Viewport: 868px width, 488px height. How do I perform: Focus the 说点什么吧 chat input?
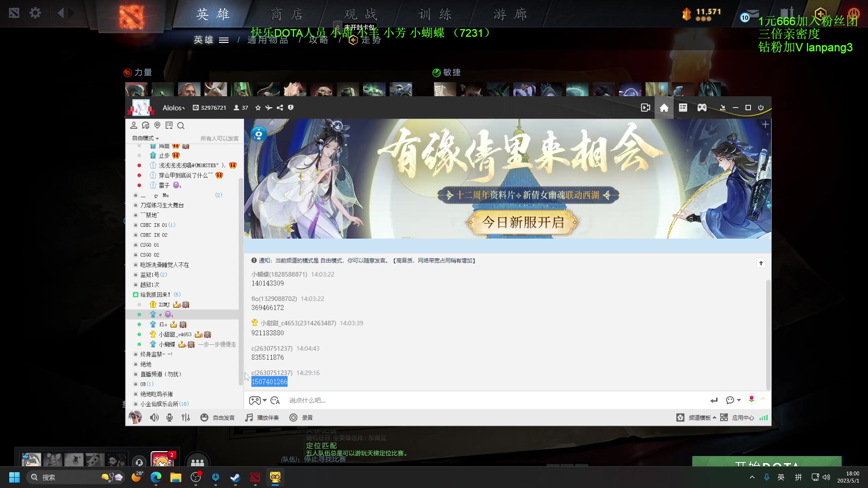pos(495,401)
